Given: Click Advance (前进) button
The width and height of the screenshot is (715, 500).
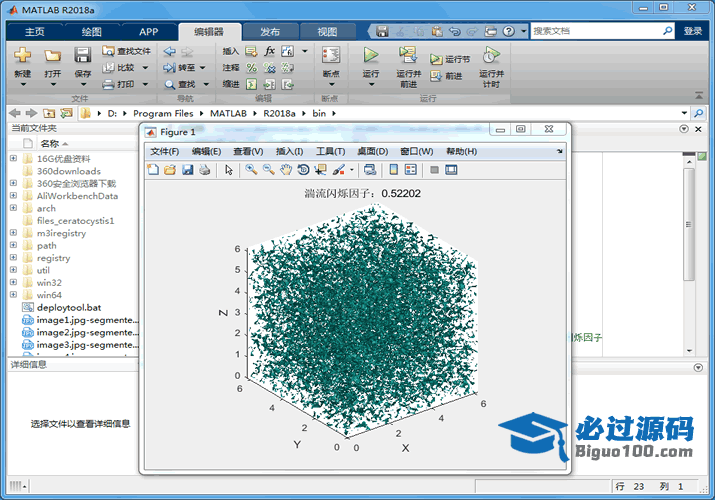Looking at the screenshot, I should tap(446, 76).
